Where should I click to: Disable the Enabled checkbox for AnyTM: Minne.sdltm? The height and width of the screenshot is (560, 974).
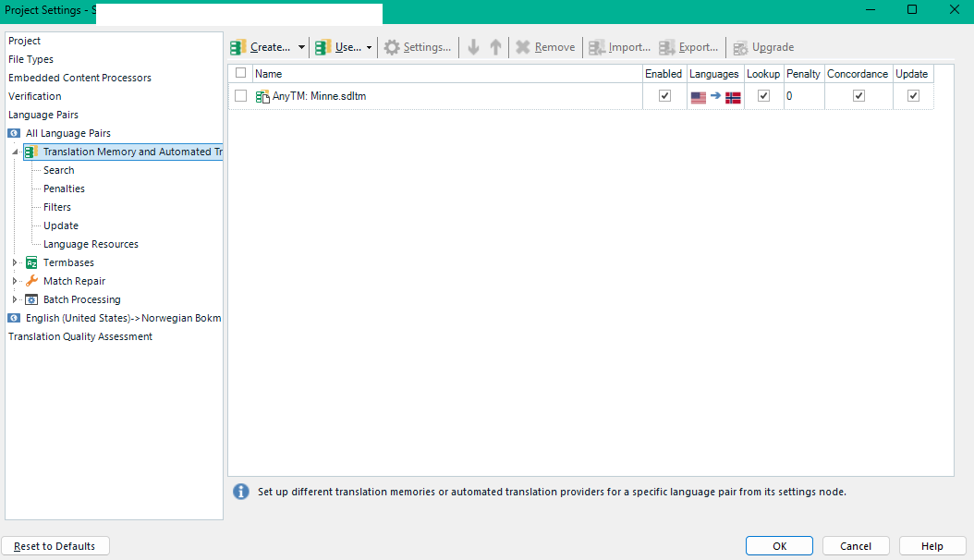coord(664,96)
